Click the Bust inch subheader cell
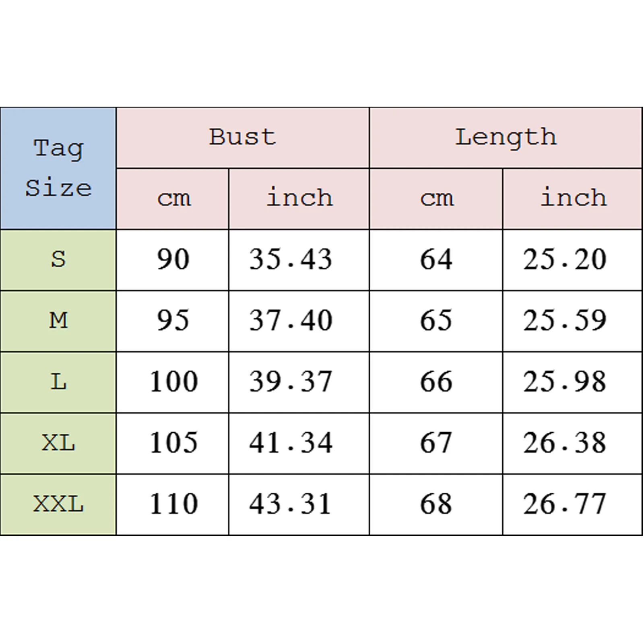The height and width of the screenshot is (644, 644). tap(299, 198)
